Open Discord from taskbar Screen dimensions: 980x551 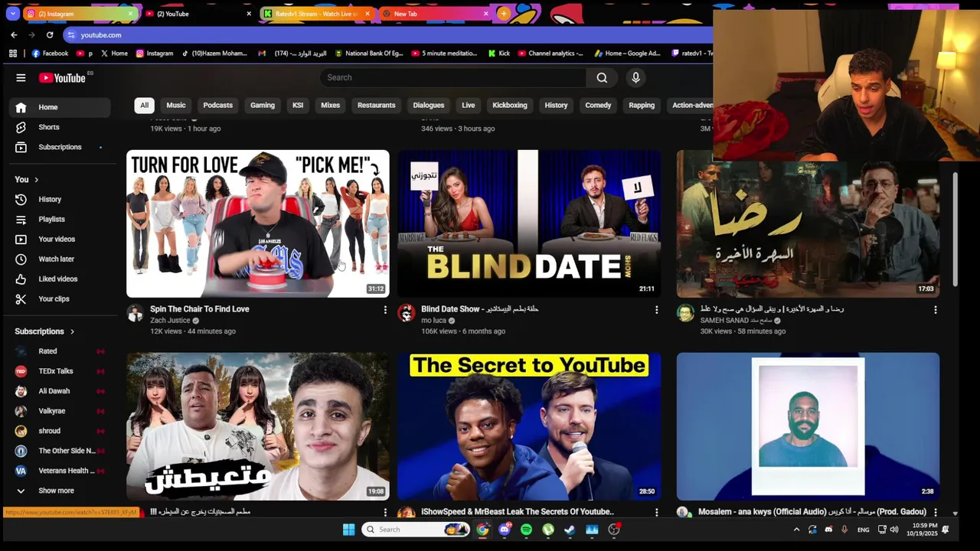click(505, 530)
